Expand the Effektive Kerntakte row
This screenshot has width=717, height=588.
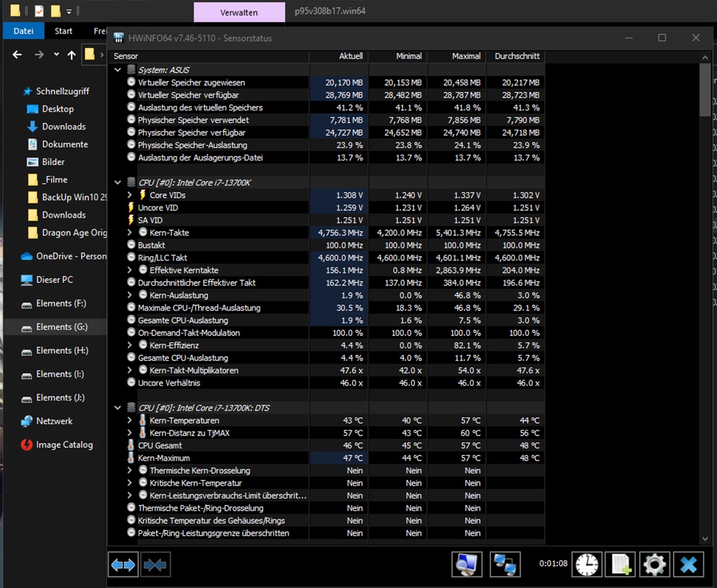[130, 270]
